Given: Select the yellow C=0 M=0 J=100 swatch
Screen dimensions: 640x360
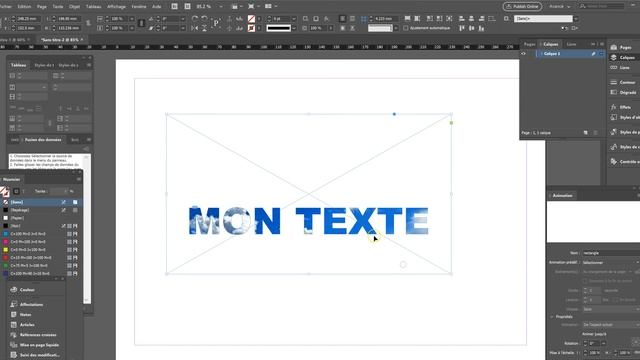Looking at the screenshot, I should [x=41, y=250].
